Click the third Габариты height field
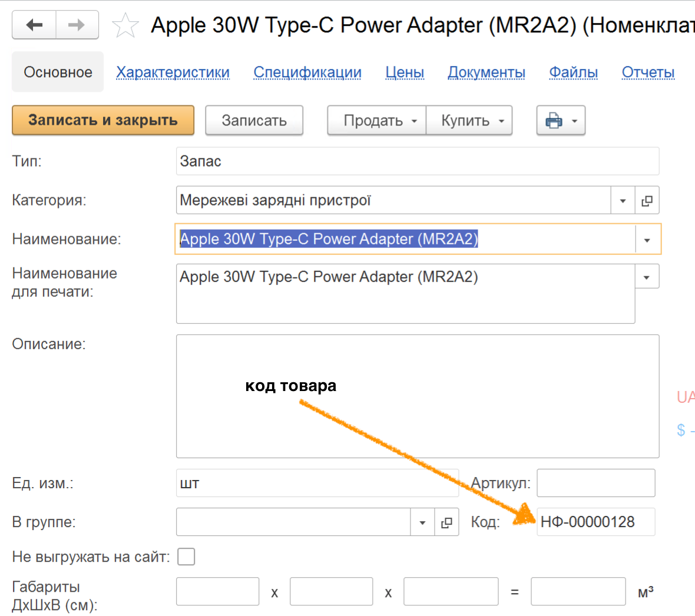 click(451, 592)
